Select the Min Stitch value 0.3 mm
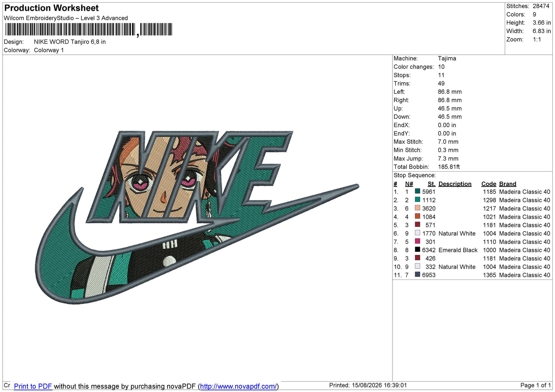 pyautogui.click(x=448, y=150)
